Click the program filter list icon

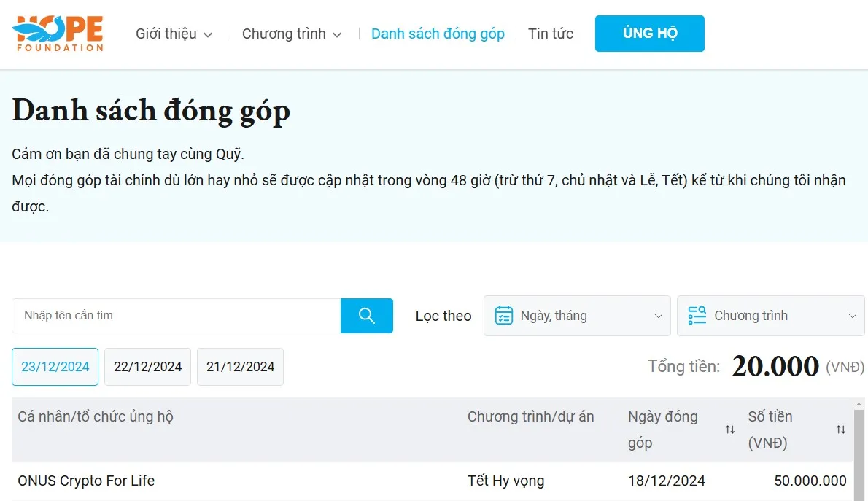pyautogui.click(x=697, y=316)
